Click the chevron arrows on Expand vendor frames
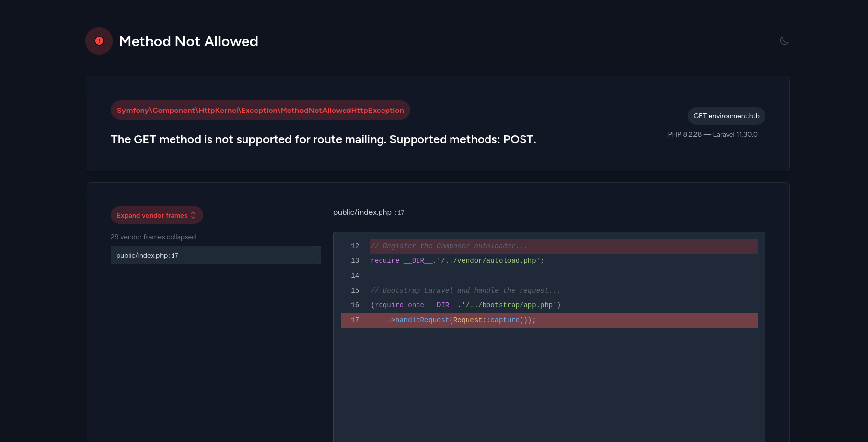 pos(193,215)
